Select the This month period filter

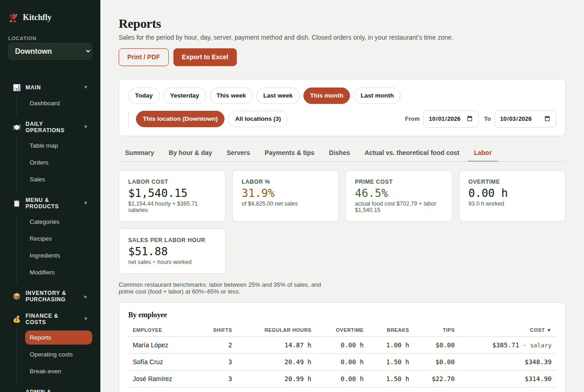327,96
